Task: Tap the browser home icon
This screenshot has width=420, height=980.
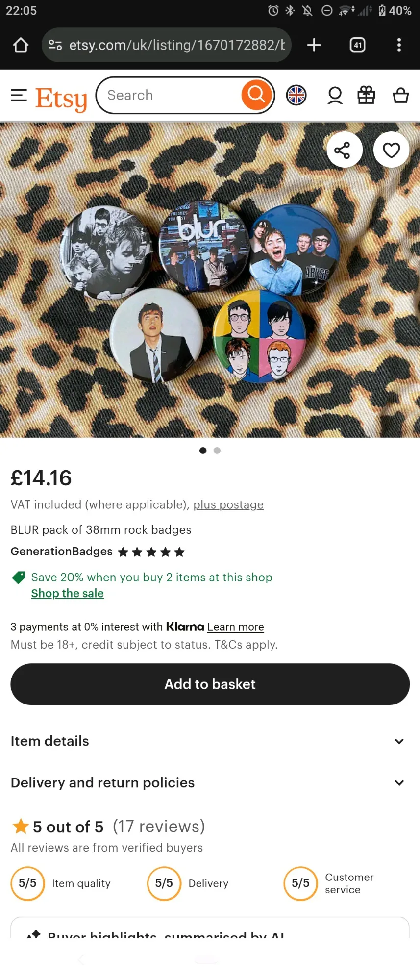Action: [x=21, y=45]
